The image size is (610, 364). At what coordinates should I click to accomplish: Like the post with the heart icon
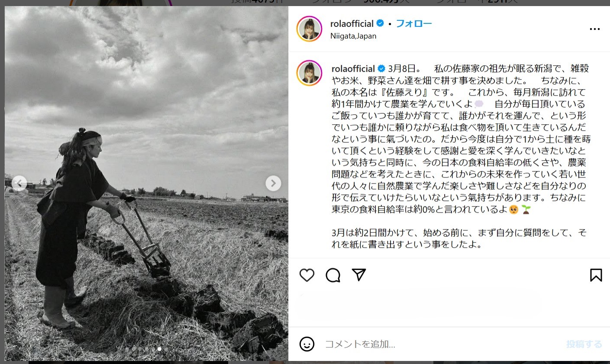click(x=307, y=275)
